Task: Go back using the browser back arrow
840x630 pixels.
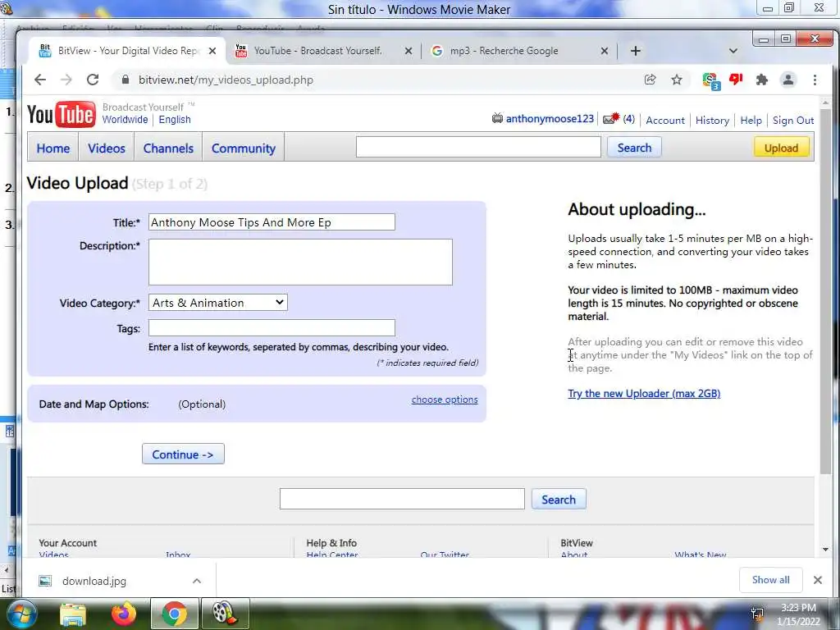Action: coord(40,80)
